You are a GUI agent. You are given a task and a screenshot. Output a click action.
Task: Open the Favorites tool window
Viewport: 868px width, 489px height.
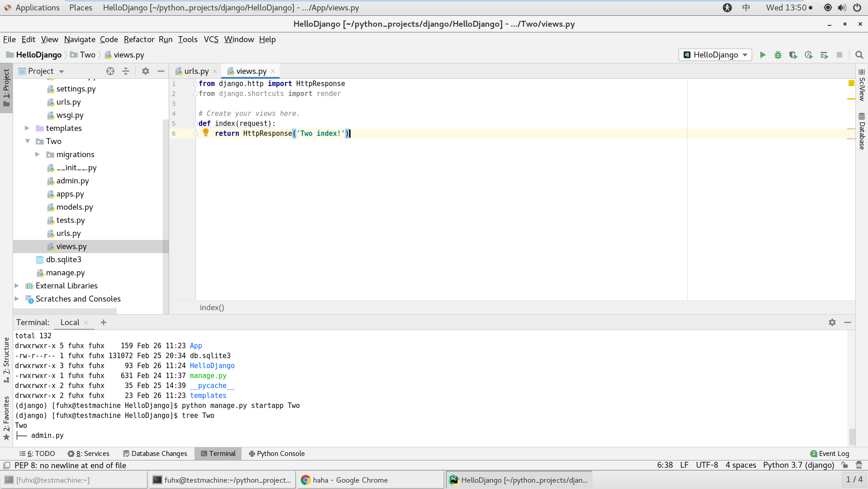click(x=6, y=418)
